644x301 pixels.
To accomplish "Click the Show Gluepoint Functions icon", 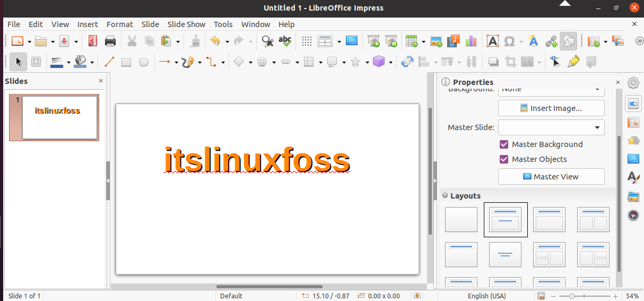I will pyautogui.click(x=573, y=62).
